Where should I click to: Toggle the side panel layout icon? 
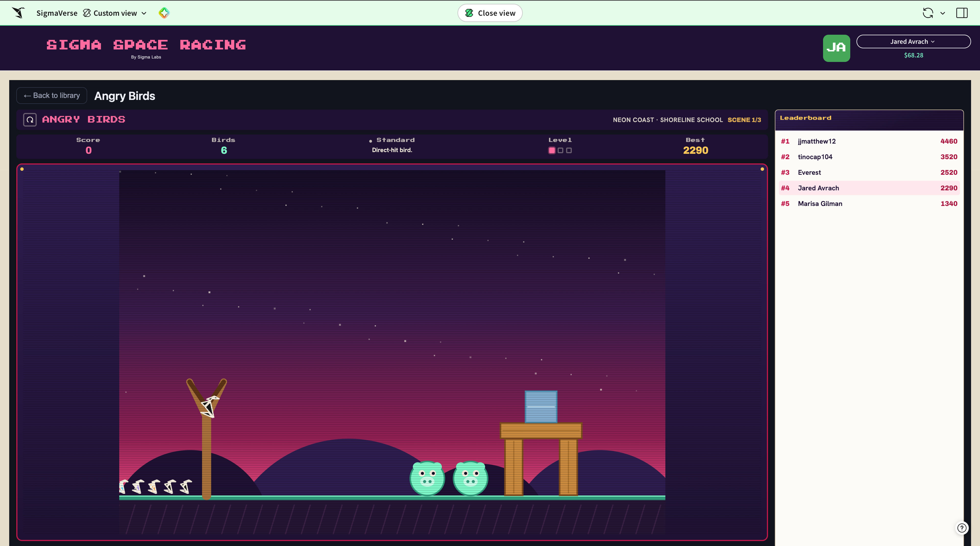962,13
